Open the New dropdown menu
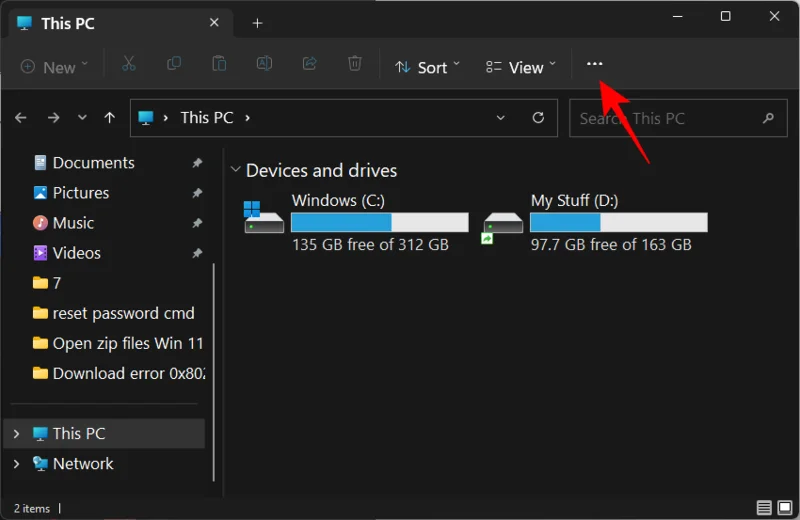 [54, 67]
